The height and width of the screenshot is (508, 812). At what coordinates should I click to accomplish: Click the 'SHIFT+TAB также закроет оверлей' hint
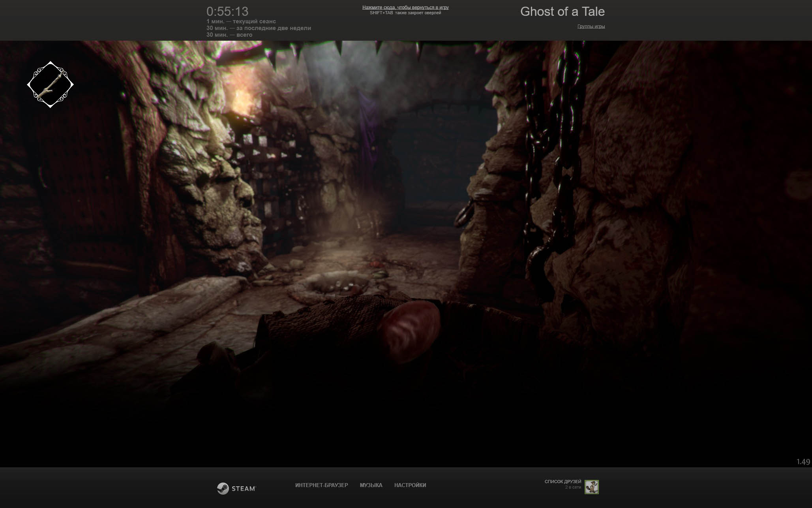(405, 13)
